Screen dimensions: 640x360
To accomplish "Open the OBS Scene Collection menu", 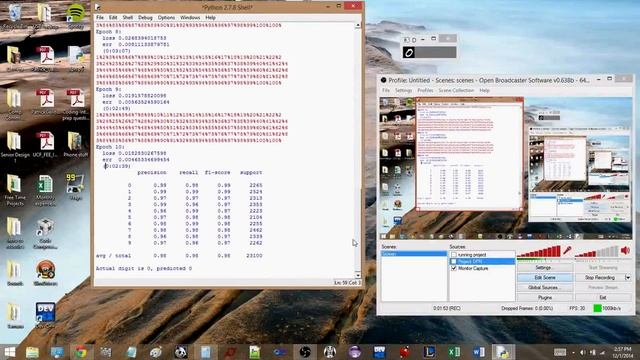I will tap(456, 90).
